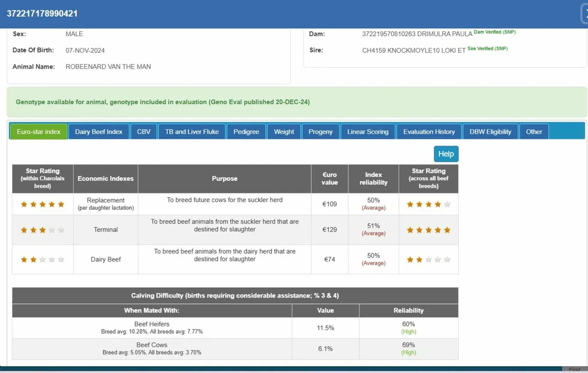Click the Beef Heifers row label
The height and width of the screenshot is (373, 588).
[x=152, y=324]
